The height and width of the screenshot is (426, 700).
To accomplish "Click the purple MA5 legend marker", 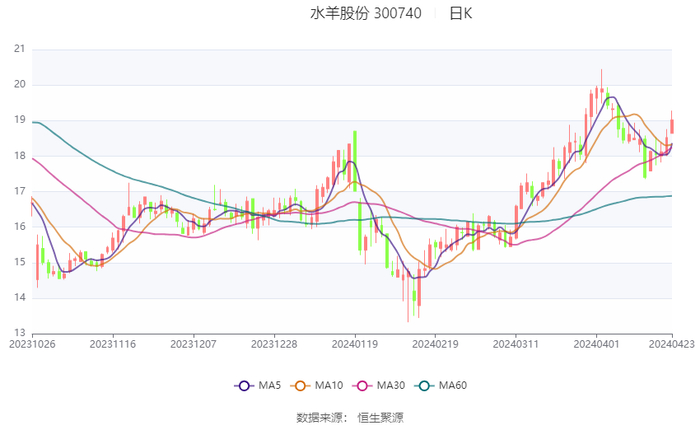I will coord(244,386).
